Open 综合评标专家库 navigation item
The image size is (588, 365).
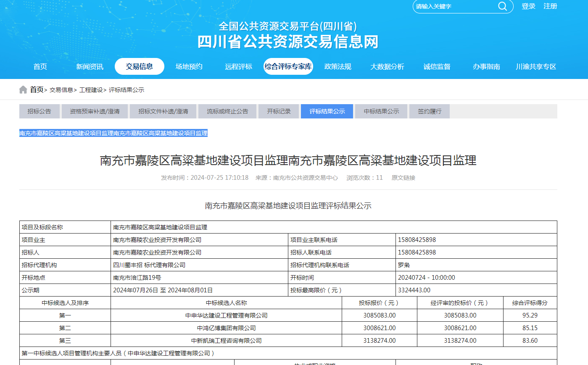pyautogui.click(x=288, y=66)
